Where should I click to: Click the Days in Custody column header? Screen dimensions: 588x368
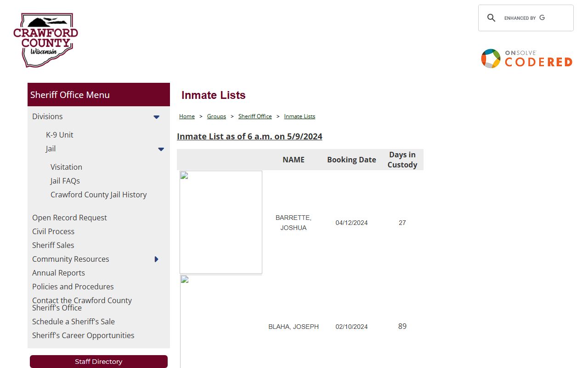402,160
